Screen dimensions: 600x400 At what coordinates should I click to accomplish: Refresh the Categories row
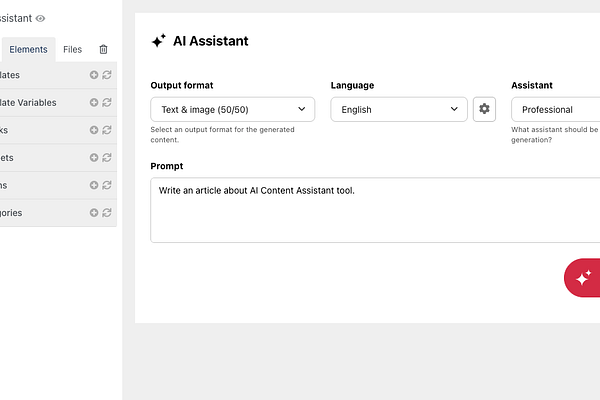[x=107, y=212]
